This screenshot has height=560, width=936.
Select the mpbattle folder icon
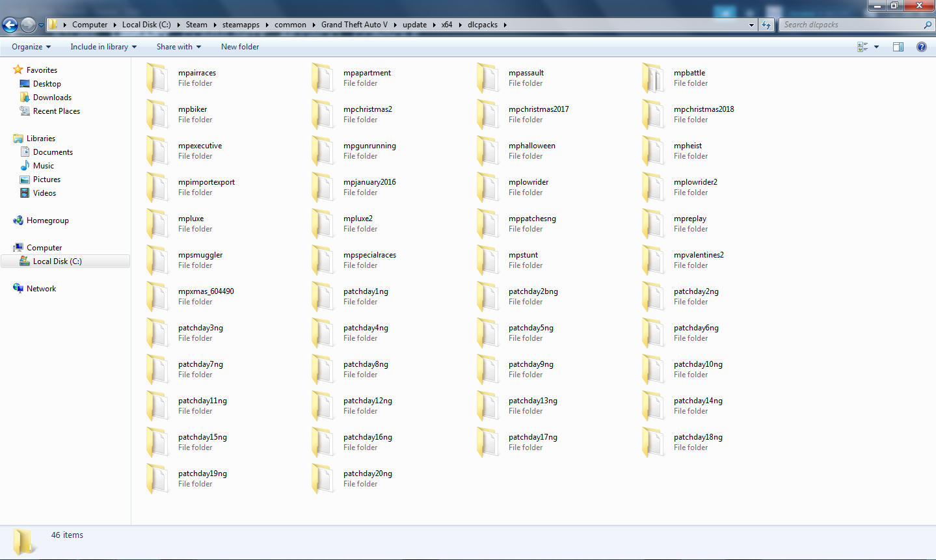[653, 78]
